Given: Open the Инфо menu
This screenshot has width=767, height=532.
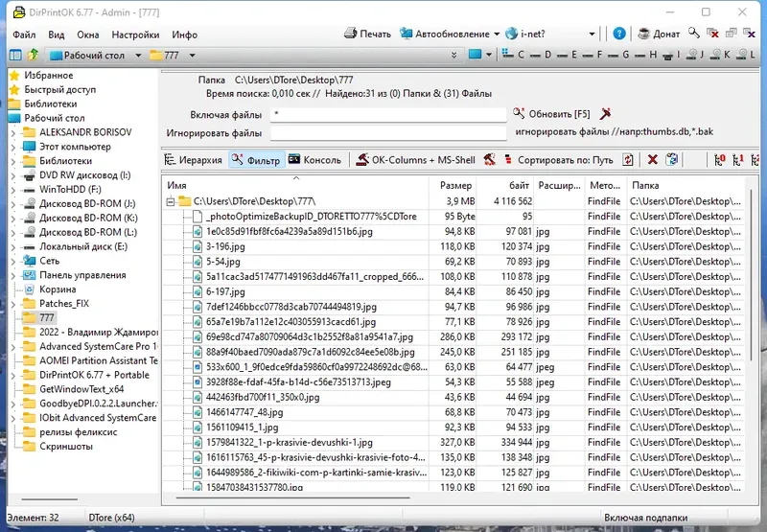Looking at the screenshot, I should point(184,35).
